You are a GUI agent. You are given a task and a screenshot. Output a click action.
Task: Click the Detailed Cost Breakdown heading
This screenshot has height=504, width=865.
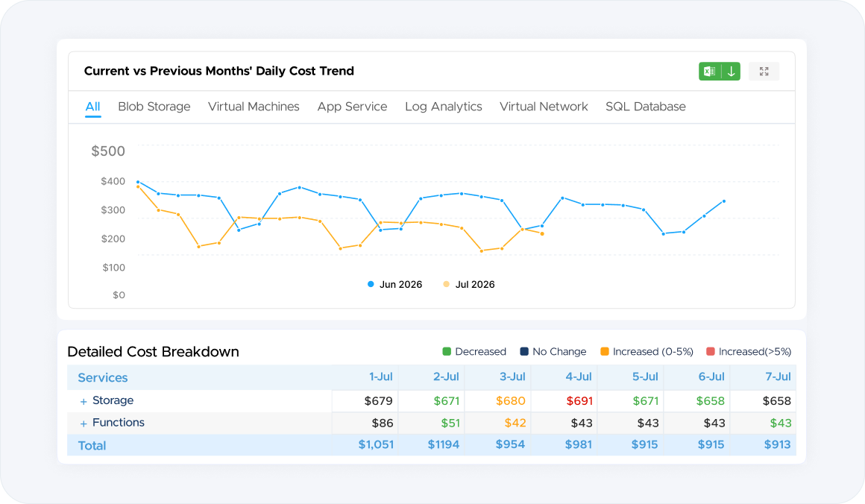coord(154,352)
